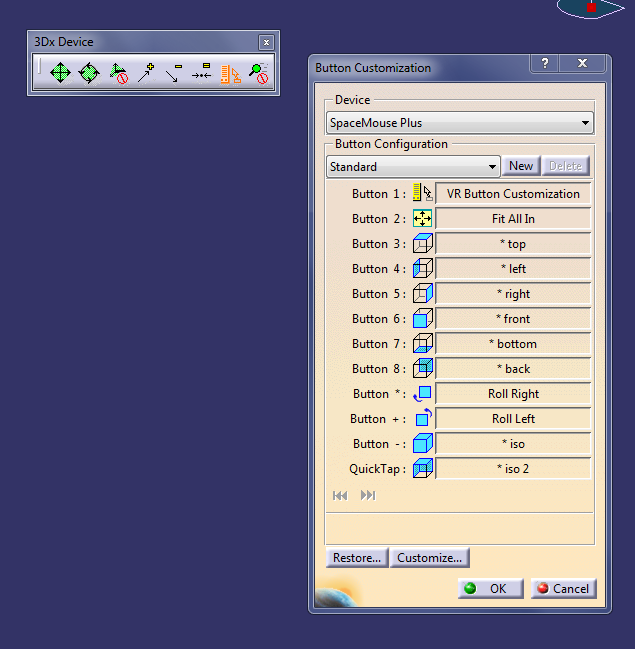
Task: Click the 'Button 1 :' label
Action: (379, 194)
